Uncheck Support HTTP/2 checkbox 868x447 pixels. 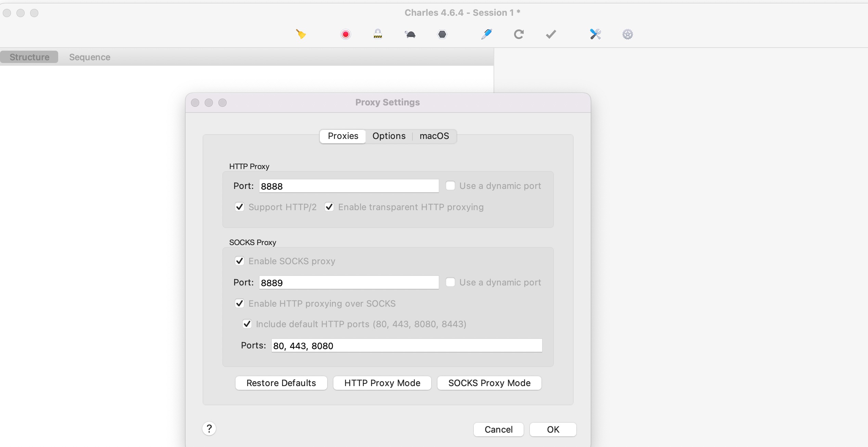coord(240,207)
